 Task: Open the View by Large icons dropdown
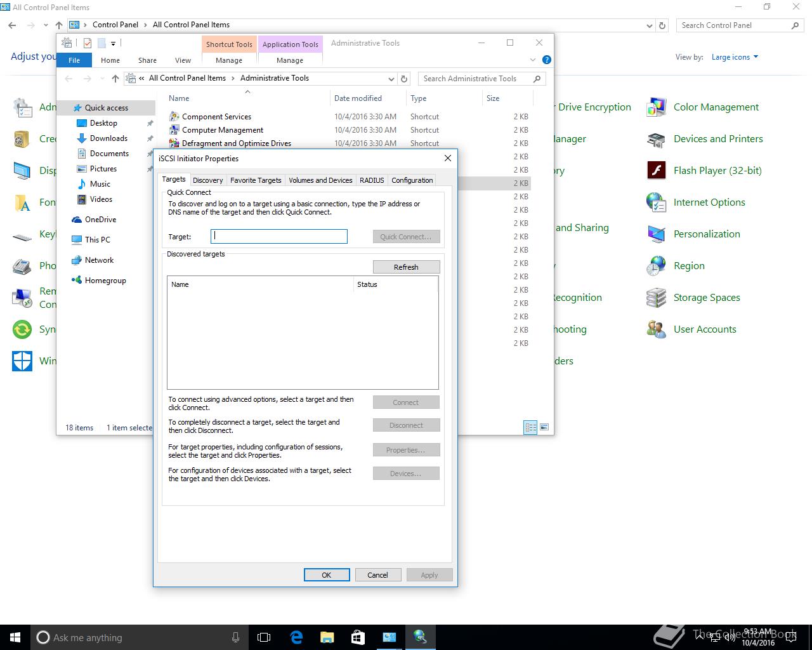pyautogui.click(x=735, y=57)
